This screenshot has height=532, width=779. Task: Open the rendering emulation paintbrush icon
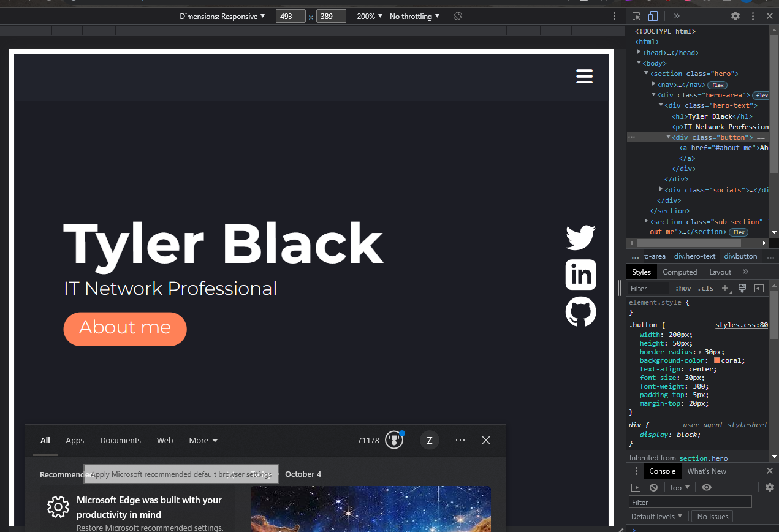coord(742,288)
